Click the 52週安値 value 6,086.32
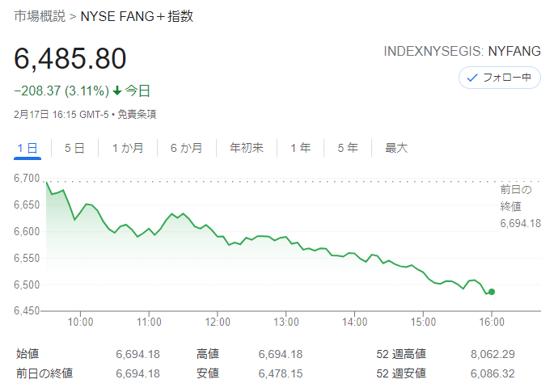The image size is (554, 392). [493, 373]
